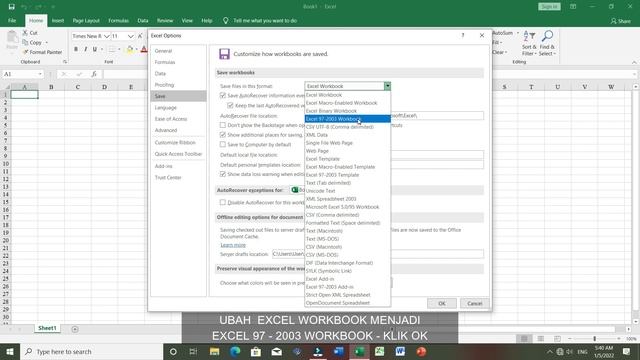Apply Bold formatting

tap(76, 49)
